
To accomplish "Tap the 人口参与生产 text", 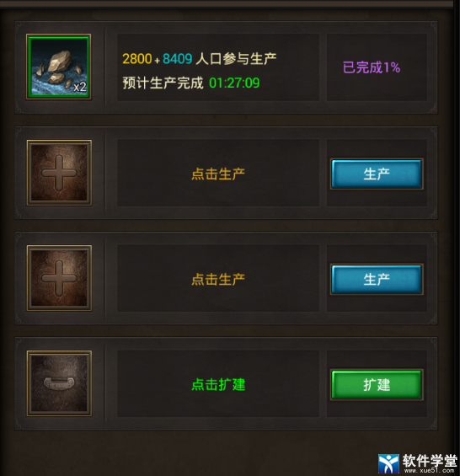I will [236, 59].
